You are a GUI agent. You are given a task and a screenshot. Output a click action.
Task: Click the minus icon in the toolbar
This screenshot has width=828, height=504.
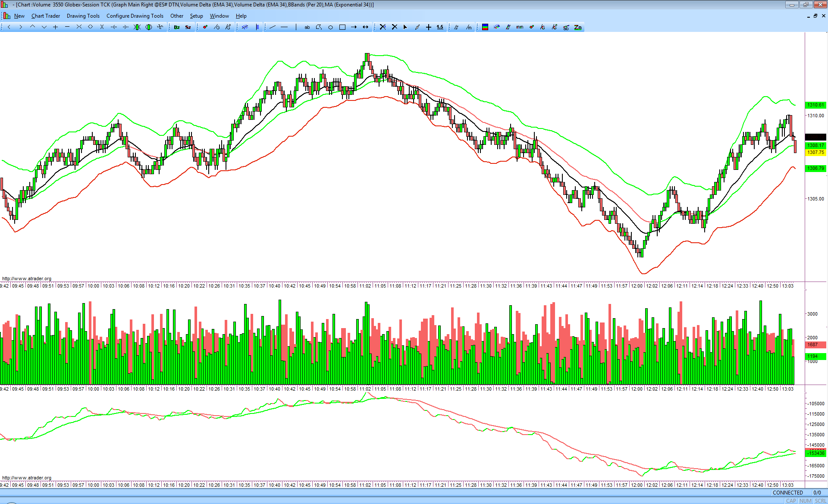click(67, 27)
